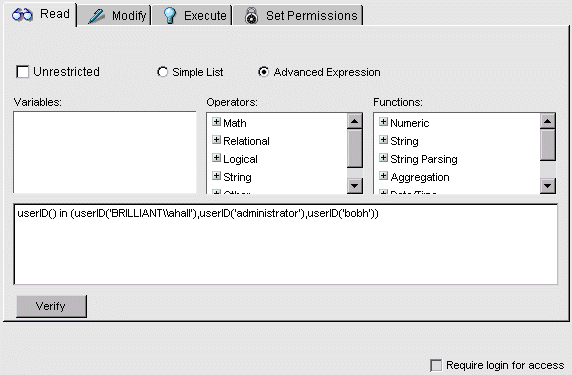Check Require login for access

tap(436, 365)
